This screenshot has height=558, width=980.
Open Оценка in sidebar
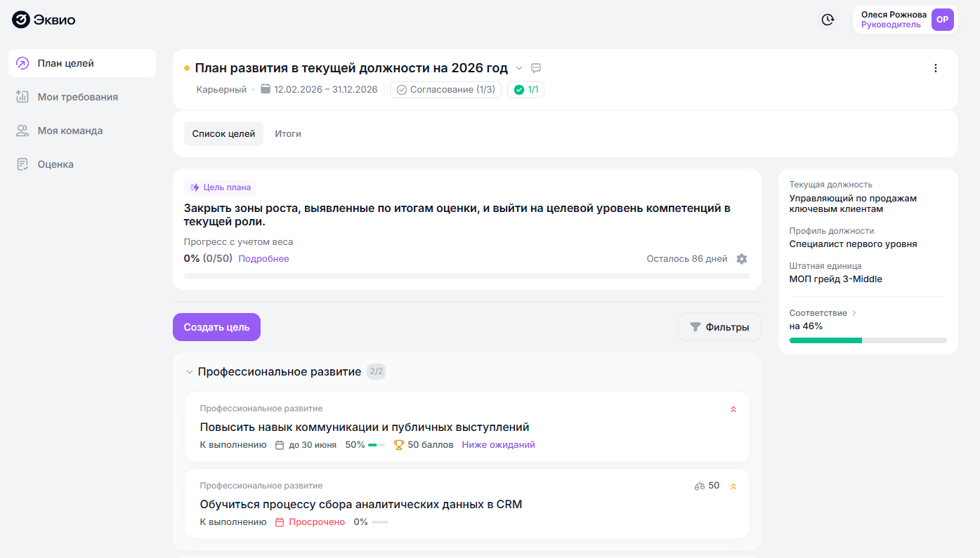[x=82, y=164]
